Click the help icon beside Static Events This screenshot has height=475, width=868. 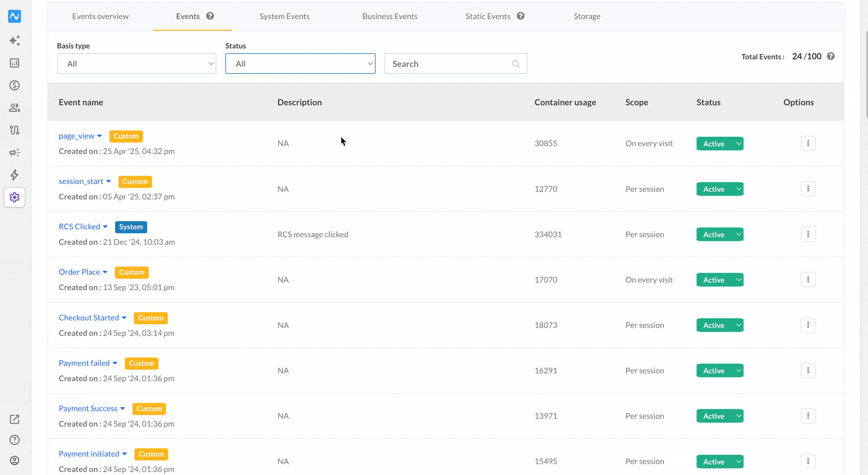click(x=521, y=16)
